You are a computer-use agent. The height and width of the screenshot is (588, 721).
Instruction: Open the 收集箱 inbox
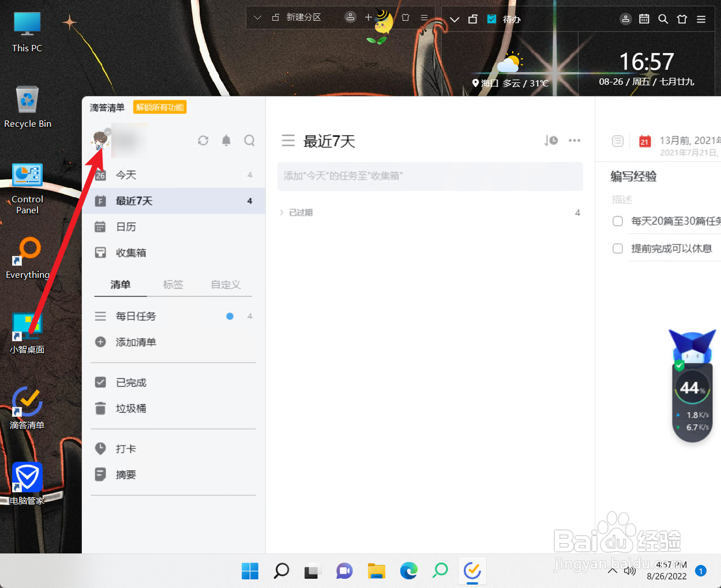click(x=174, y=252)
